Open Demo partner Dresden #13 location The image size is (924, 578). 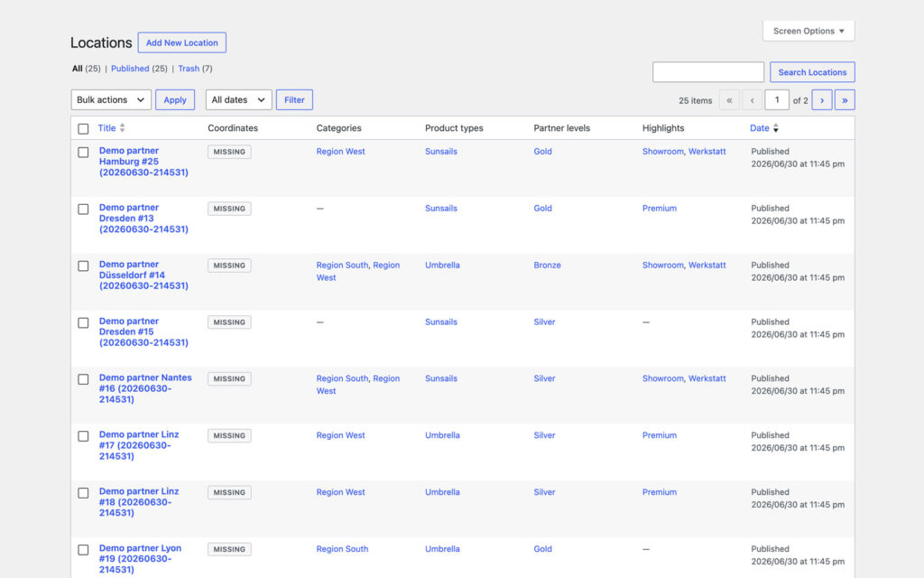[x=143, y=219]
